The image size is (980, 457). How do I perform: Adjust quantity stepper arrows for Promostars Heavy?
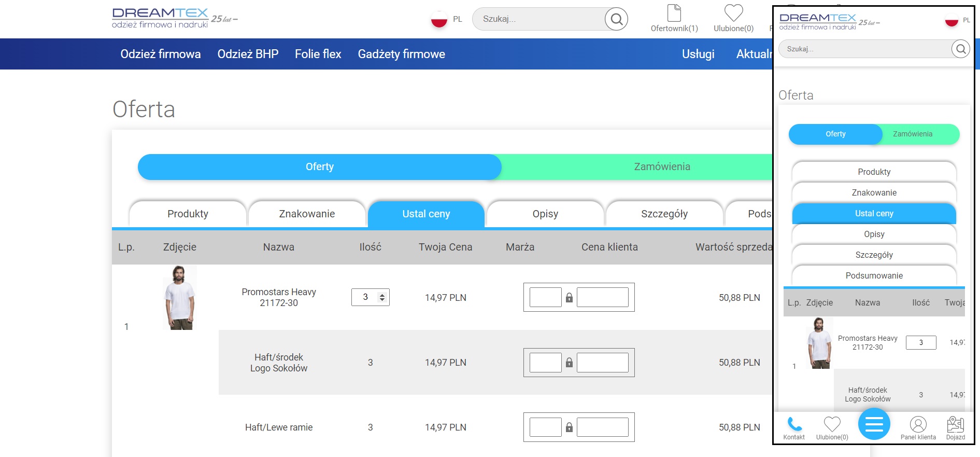[382, 297]
